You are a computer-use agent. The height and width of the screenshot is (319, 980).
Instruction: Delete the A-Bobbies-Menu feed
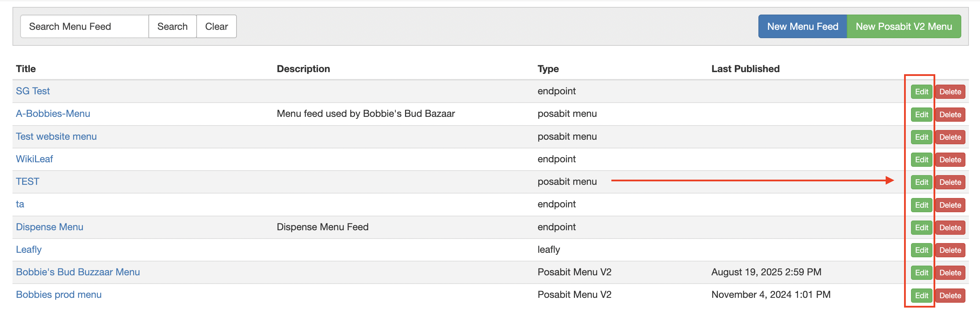tap(950, 115)
